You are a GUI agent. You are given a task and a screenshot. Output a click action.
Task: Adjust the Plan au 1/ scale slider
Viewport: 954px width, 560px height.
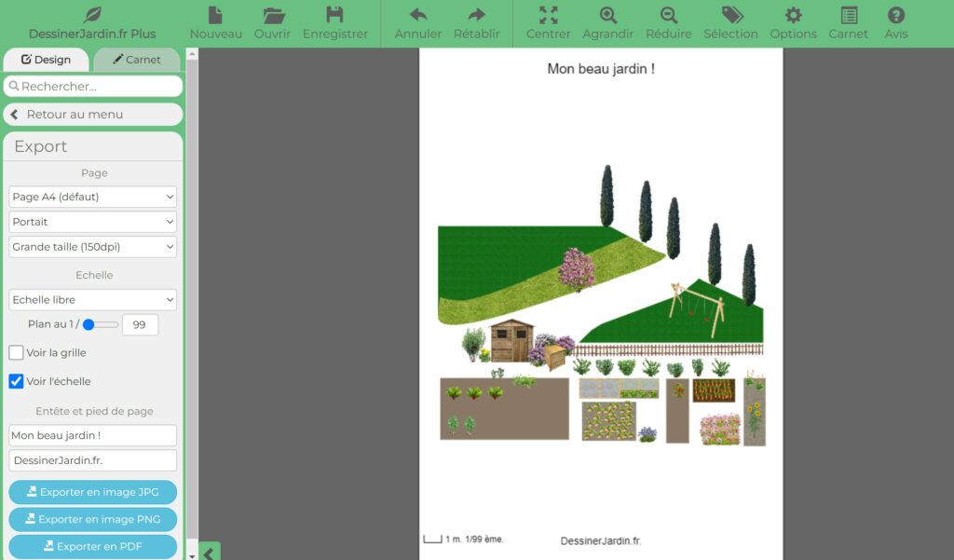pyautogui.click(x=101, y=324)
